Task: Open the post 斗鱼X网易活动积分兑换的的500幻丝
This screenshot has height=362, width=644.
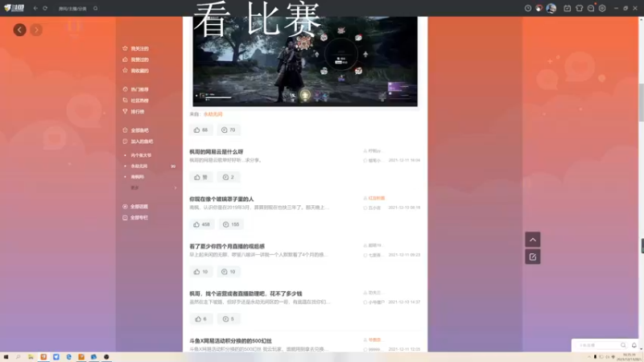Action: tap(230, 340)
